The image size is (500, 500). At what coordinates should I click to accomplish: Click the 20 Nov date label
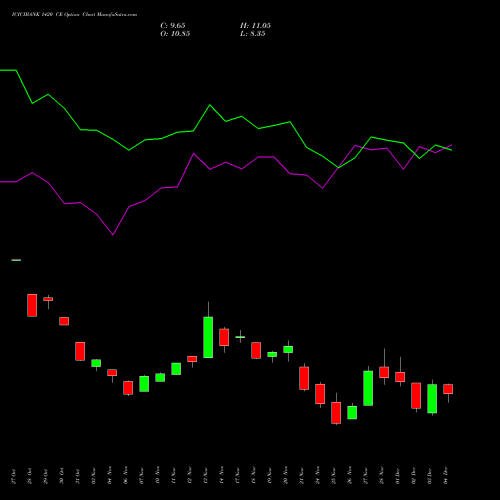[286, 476]
